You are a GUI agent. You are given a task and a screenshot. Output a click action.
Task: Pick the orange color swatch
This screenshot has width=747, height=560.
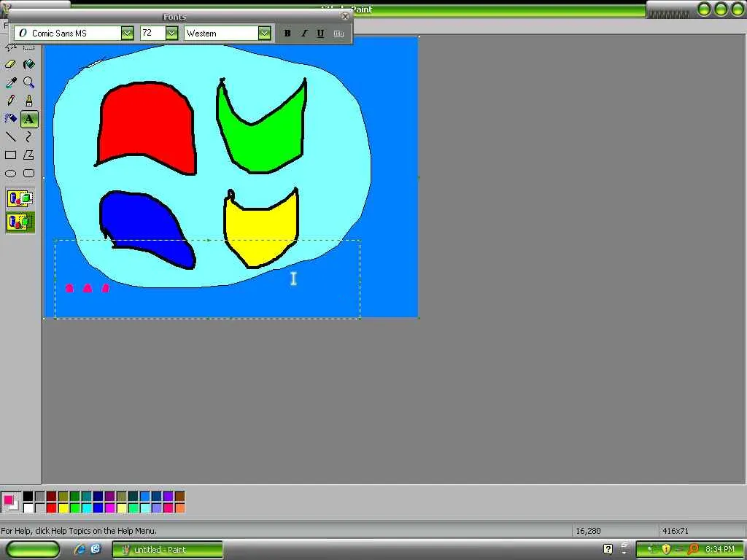click(x=179, y=508)
